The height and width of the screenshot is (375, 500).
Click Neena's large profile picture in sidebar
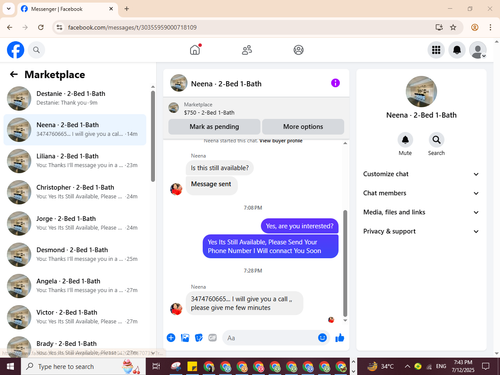pyautogui.click(x=421, y=92)
